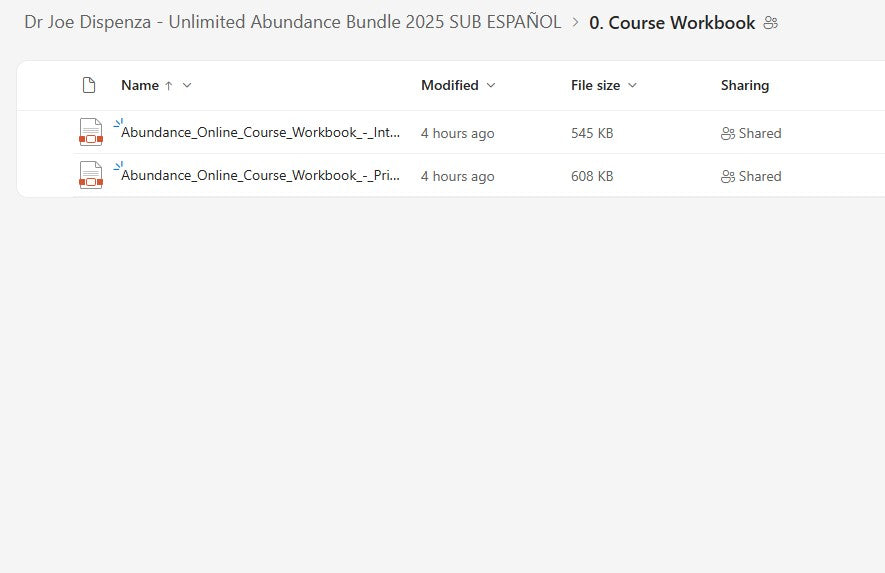The width and height of the screenshot is (885, 573).
Task: Click Shared status for the 545 KB file
Action: (x=751, y=133)
